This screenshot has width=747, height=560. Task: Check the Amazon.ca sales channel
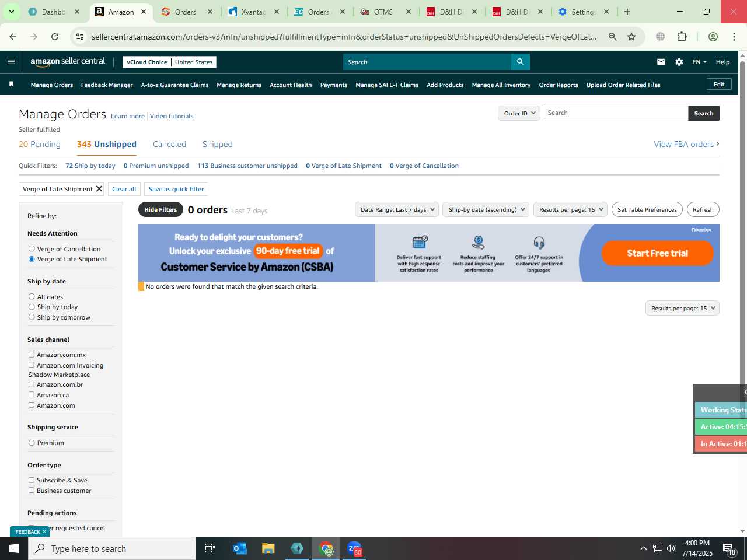point(32,395)
